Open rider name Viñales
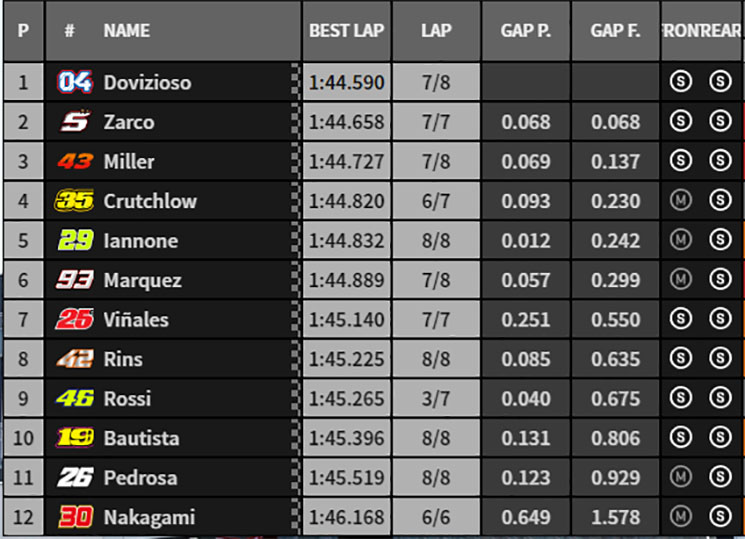 (x=136, y=319)
